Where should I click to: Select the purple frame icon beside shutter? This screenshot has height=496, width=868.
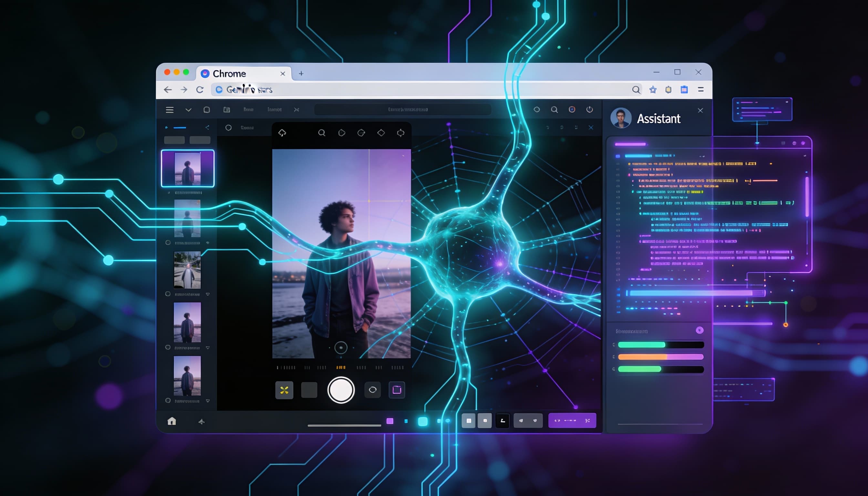coord(397,390)
